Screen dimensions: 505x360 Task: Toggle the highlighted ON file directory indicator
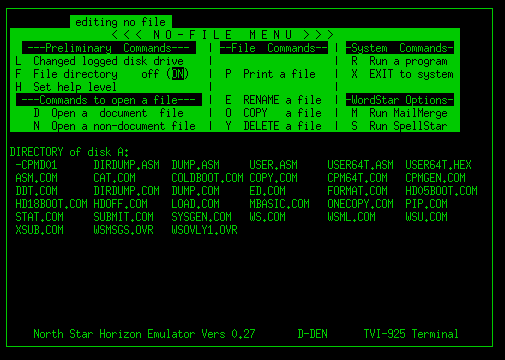tap(178, 74)
